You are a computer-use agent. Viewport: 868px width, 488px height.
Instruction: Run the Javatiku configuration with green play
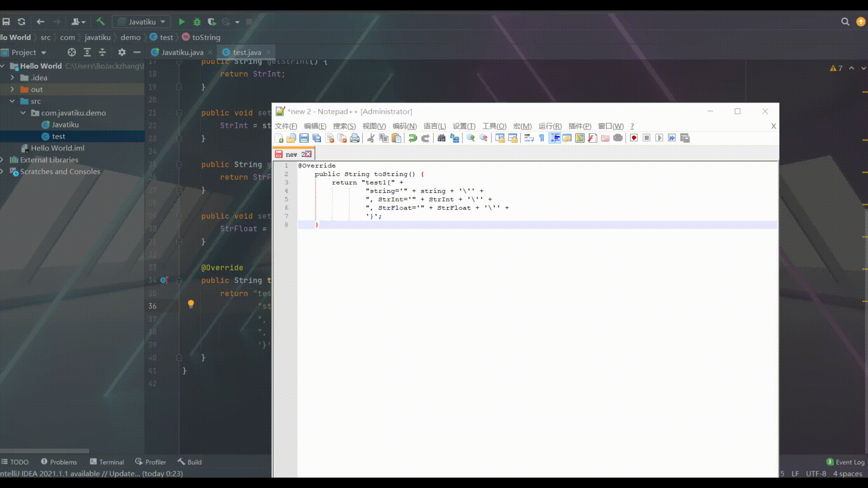181,22
